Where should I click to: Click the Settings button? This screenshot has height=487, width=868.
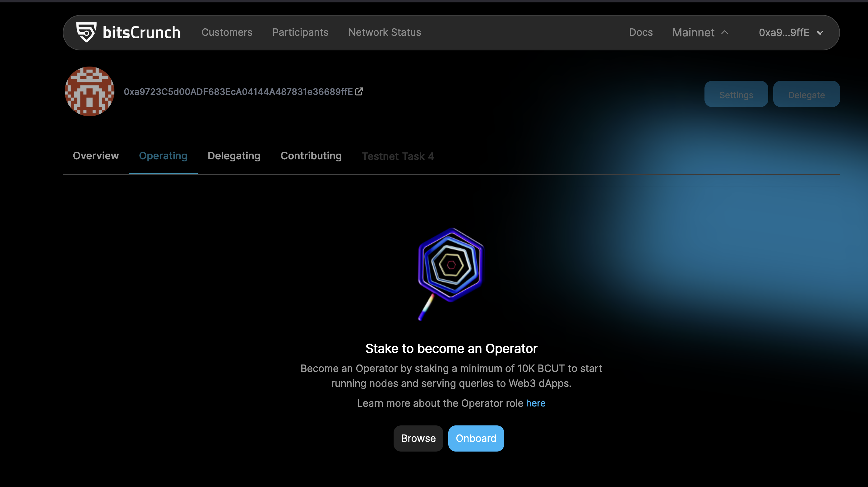pyautogui.click(x=736, y=94)
